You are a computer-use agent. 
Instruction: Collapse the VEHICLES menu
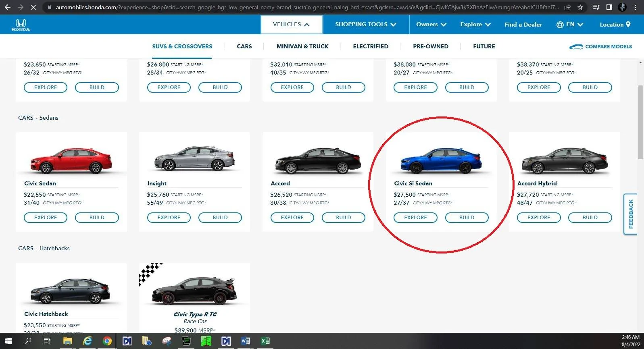[x=292, y=25]
